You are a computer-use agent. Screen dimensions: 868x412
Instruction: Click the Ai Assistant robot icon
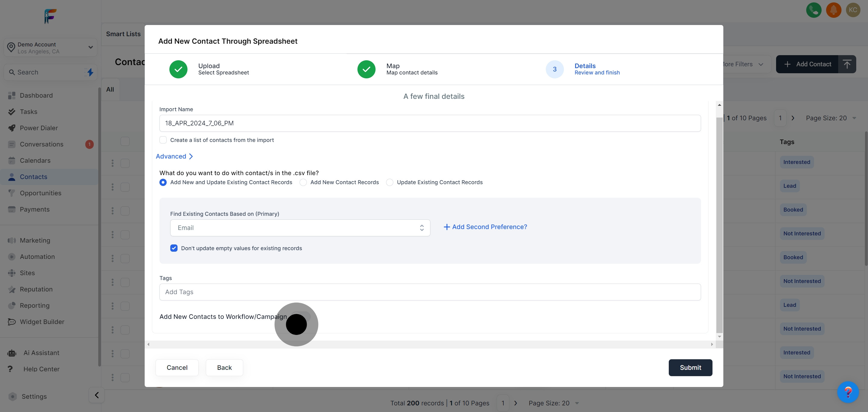coord(12,353)
